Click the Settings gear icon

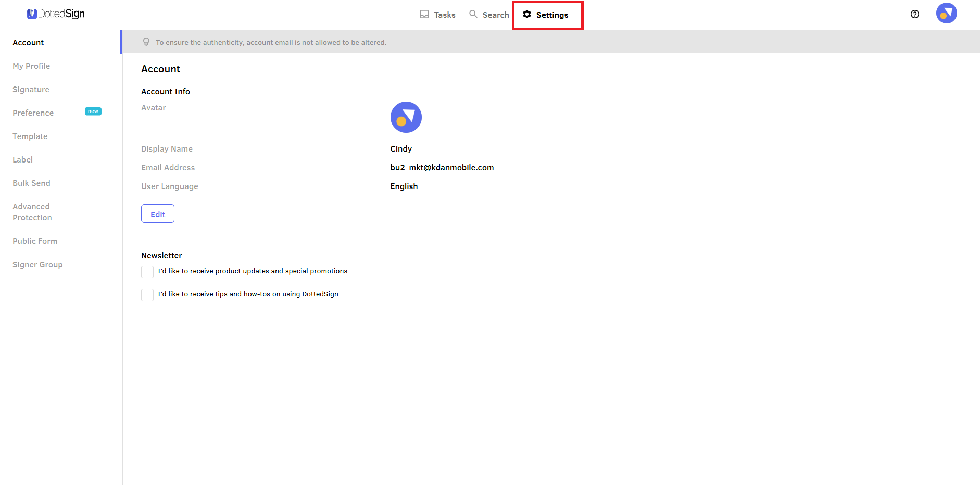coord(527,15)
